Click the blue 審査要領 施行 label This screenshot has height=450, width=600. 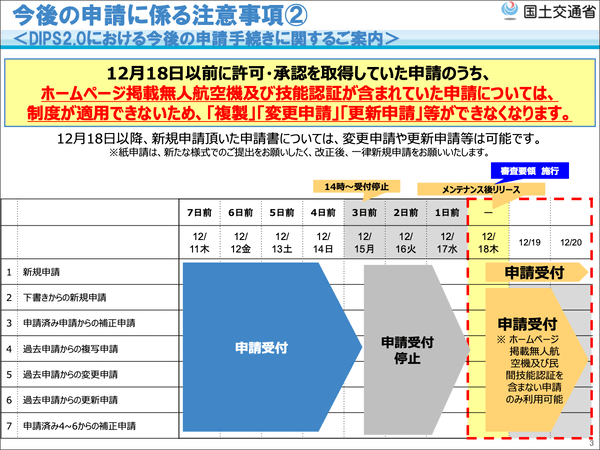530,171
